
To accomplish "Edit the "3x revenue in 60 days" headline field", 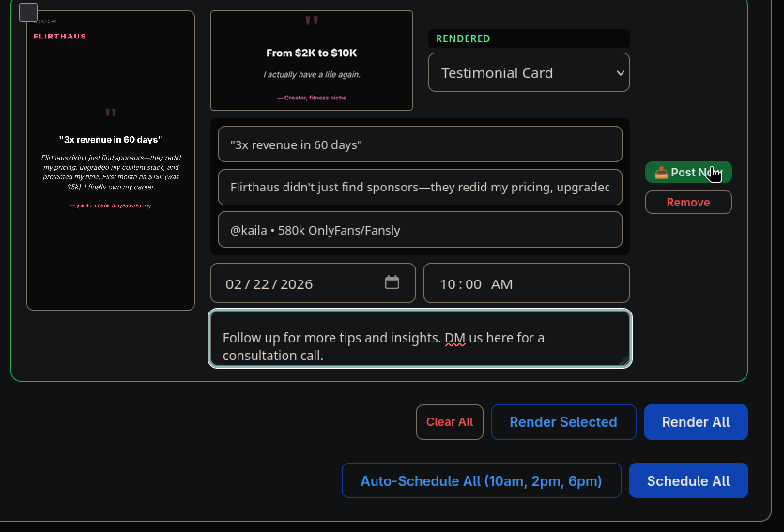I will tap(420, 144).
